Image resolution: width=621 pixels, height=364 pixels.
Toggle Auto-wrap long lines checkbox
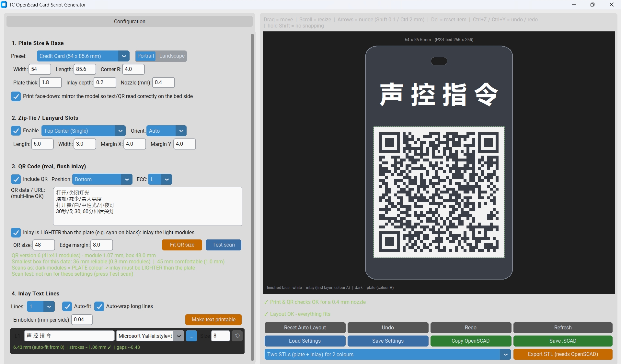coord(99,306)
